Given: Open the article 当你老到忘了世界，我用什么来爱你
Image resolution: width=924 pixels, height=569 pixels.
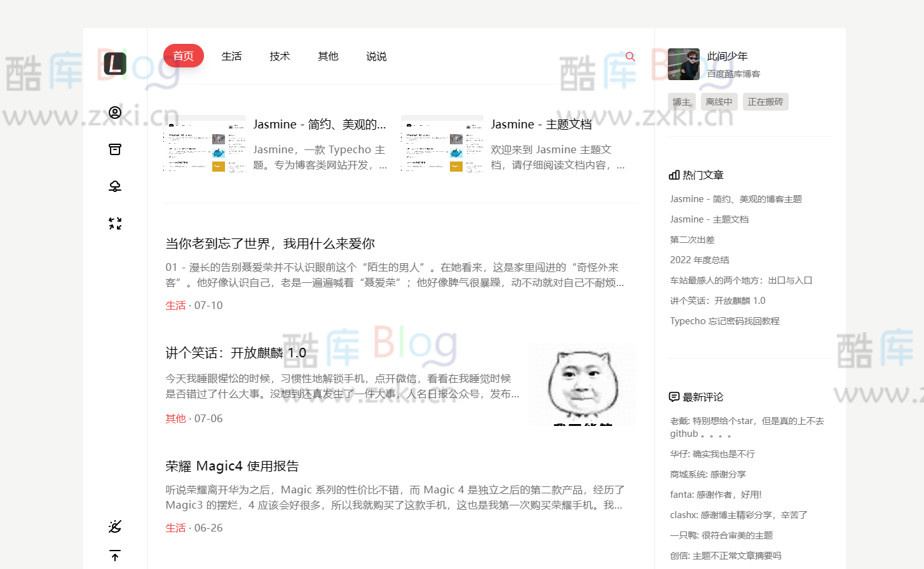Looking at the screenshot, I should (269, 243).
